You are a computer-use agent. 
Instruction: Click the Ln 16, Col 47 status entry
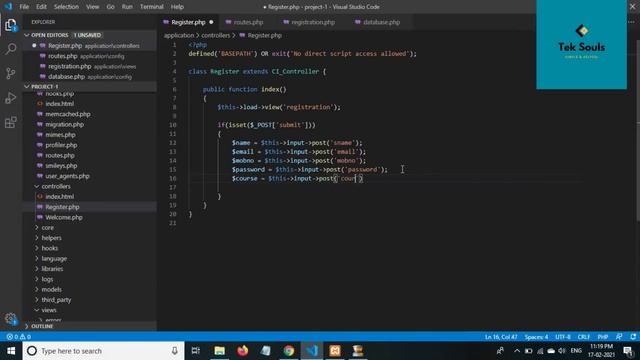pyautogui.click(x=501, y=337)
